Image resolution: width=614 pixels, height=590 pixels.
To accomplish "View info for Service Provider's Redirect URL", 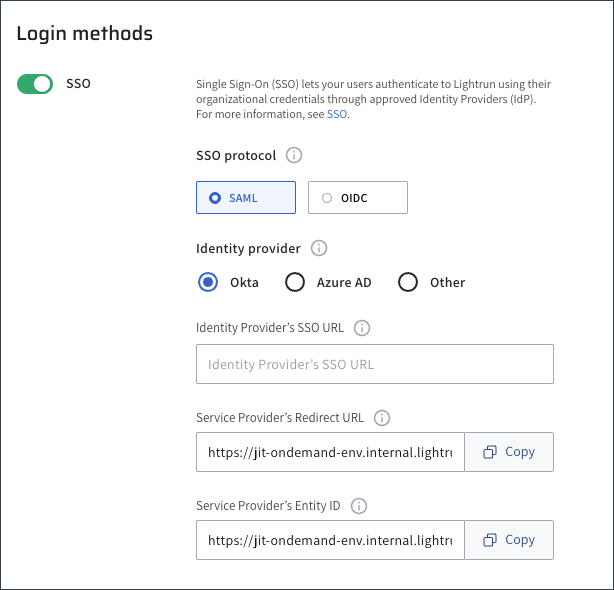I will (382, 418).
